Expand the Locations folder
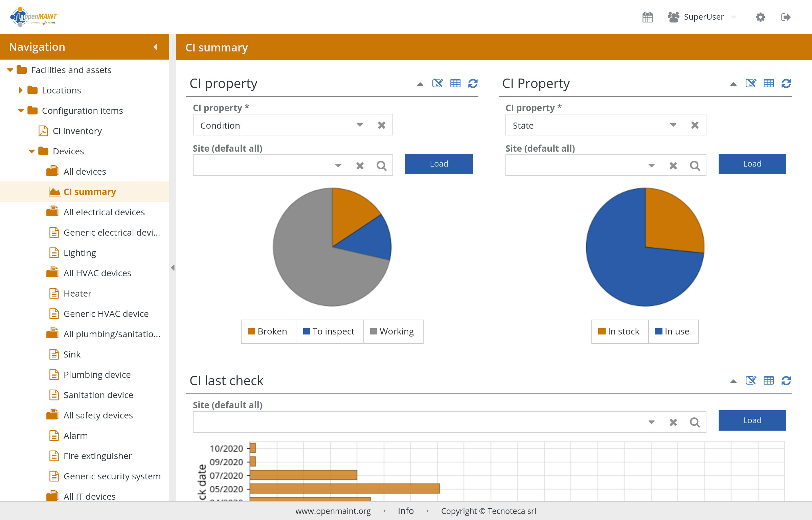812x520 pixels. [x=21, y=90]
